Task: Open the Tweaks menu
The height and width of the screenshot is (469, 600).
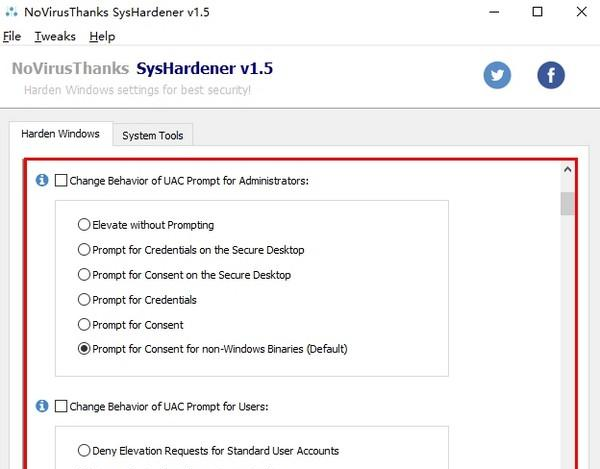Action: [x=53, y=36]
